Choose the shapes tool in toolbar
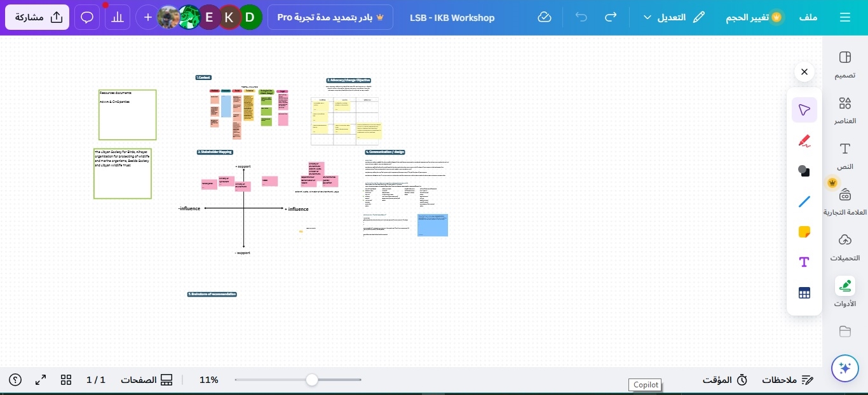 (804, 171)
